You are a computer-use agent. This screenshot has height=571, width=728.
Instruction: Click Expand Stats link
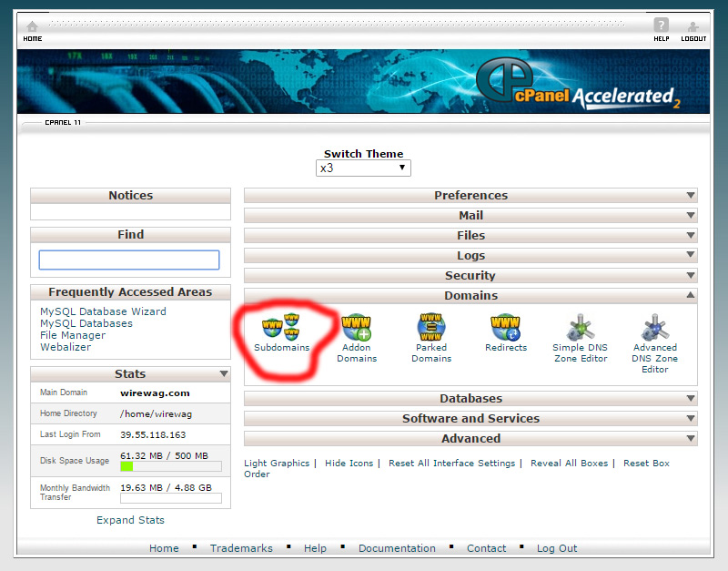click(x=130, y=520)
